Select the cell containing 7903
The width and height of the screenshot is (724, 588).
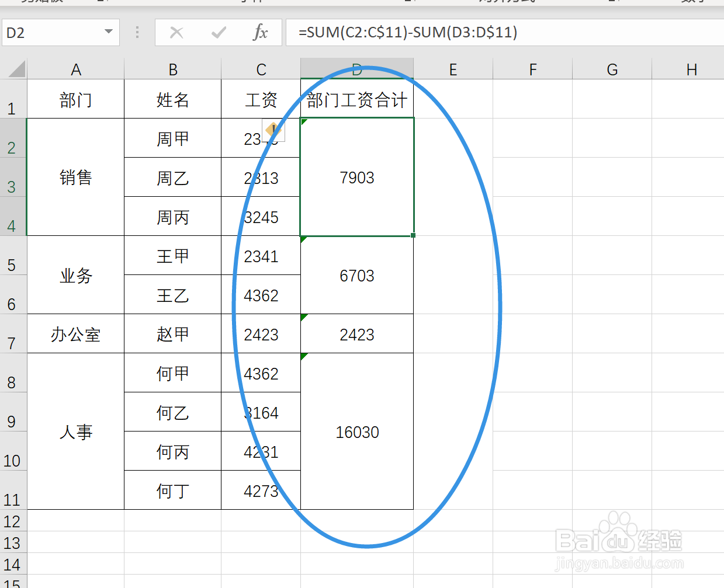click(x=356, y=178)
